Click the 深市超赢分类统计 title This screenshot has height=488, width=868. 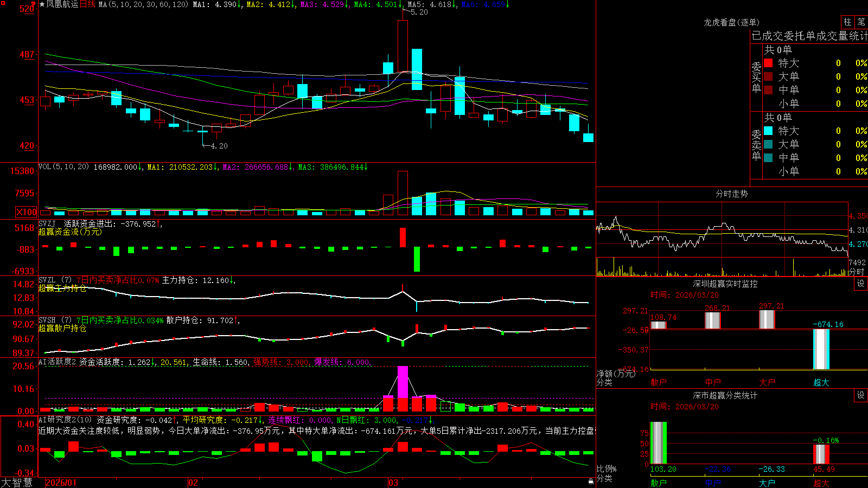click(x=725, y=395)
